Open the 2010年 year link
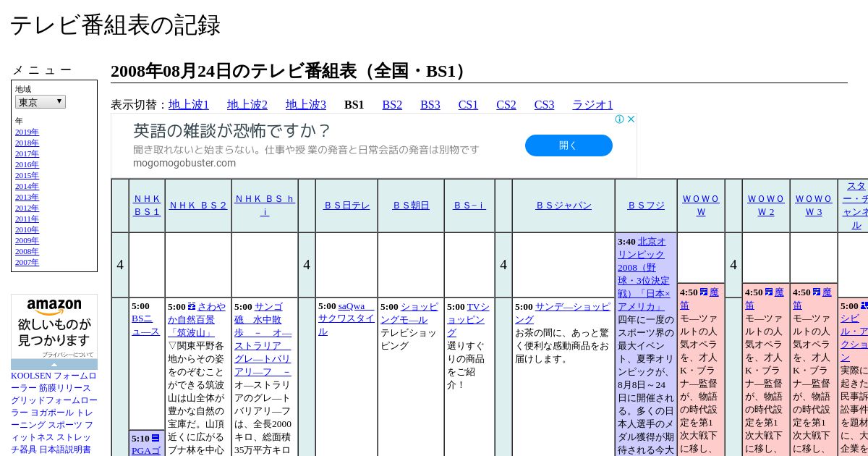The width and height of the screenshot is (868, 456). (x=27, y=229)
